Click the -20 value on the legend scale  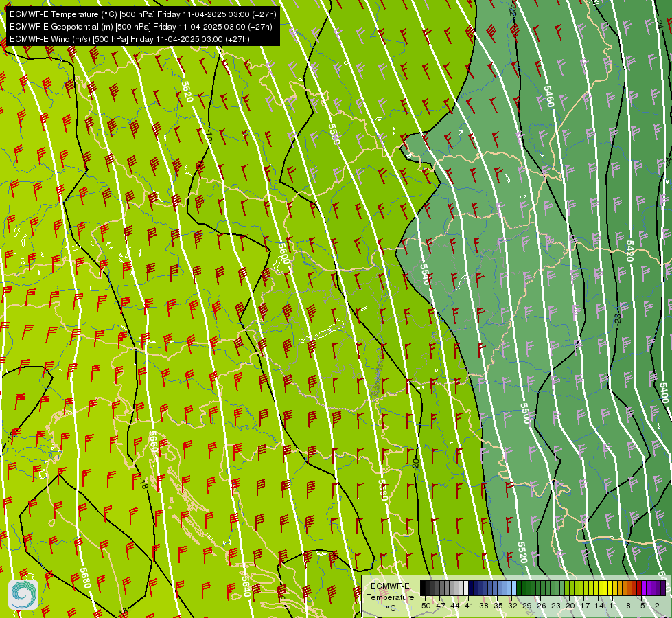click(x=569, y=606)
